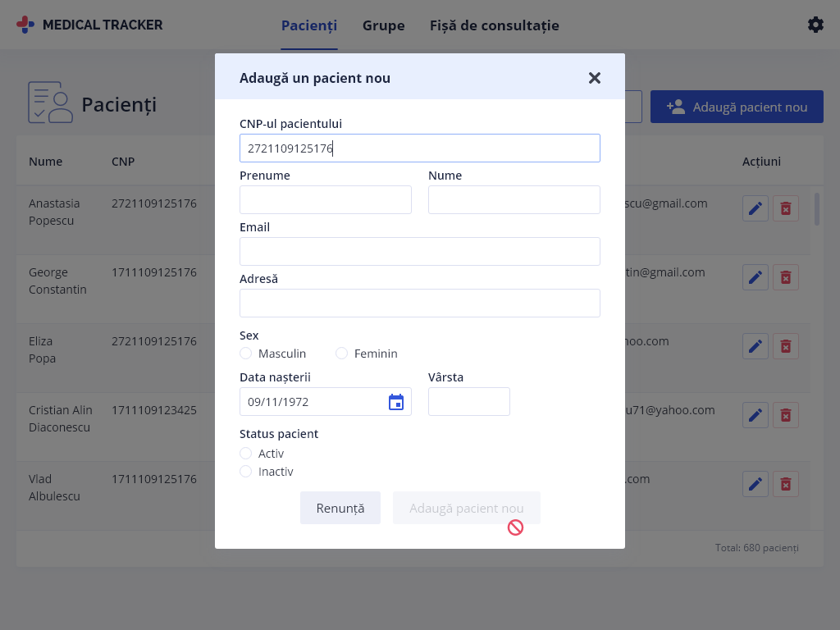Click the Medical Tracker logo
This screenshot has height=630, width=840.
click(89, 25)
